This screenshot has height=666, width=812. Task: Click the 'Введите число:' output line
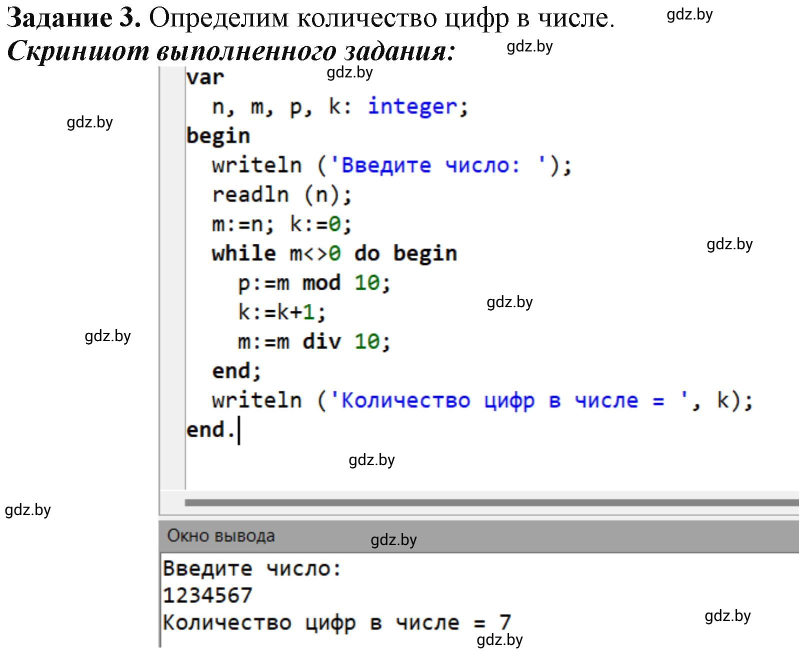252,569
